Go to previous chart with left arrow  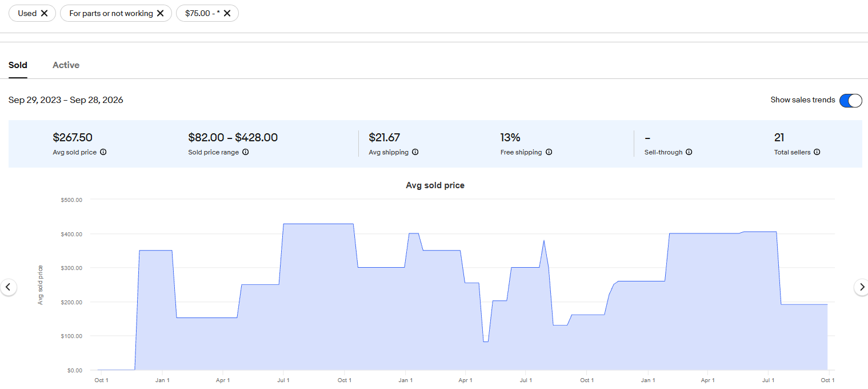[x=8, y=287]
